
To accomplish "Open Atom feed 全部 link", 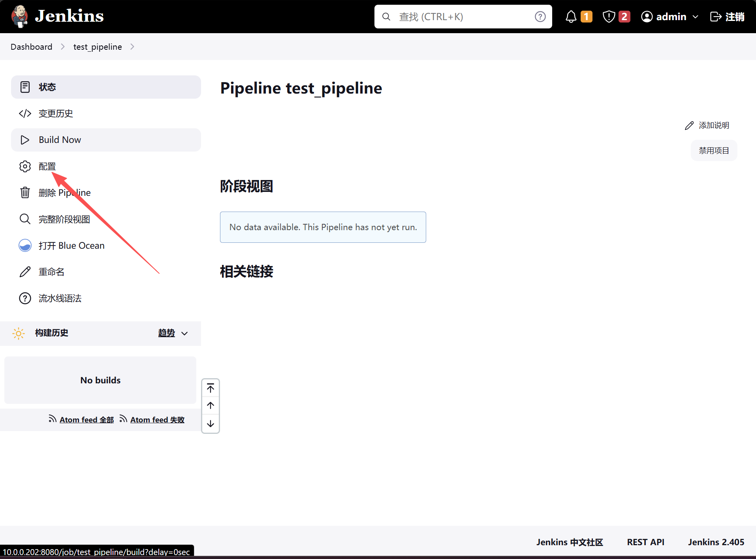I will 87,420.
